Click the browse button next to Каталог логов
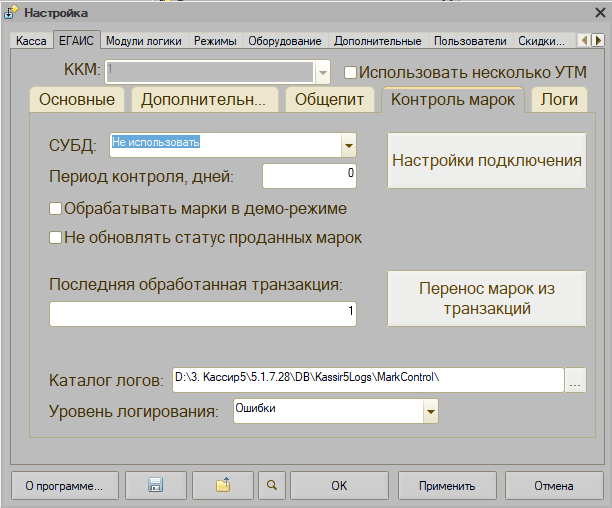The width and height of the screenshot is (612, 508). (x=576, y=380)
